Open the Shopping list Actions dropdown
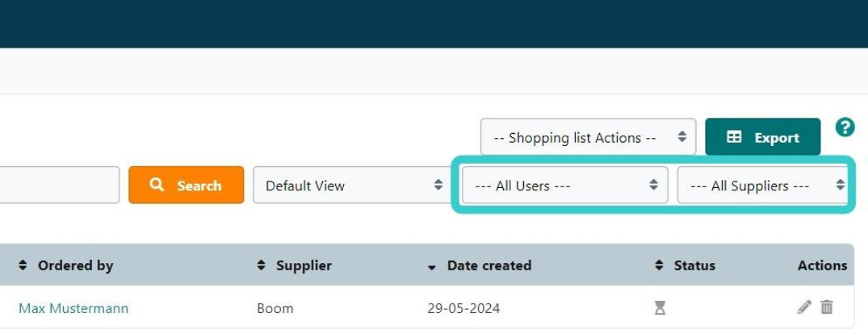Image resolution: width=868 pixels, height=334 pixels. [588, 136]
